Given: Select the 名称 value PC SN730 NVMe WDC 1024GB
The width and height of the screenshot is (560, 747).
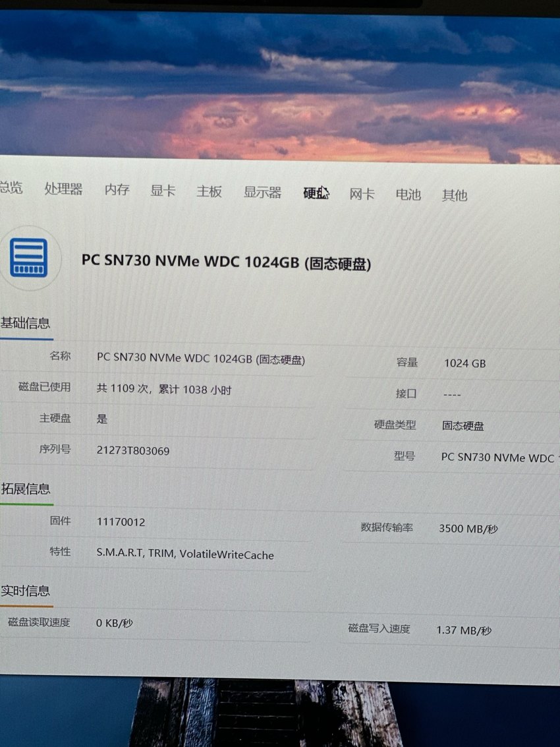Looking at the screenshot, I should tap(201, 358).
